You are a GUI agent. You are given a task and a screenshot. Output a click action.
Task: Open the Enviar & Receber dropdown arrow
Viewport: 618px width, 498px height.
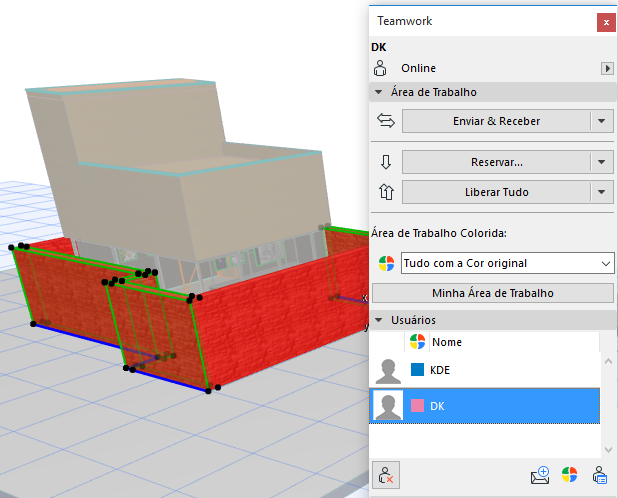pyautogui.click(x=601, y=121)
